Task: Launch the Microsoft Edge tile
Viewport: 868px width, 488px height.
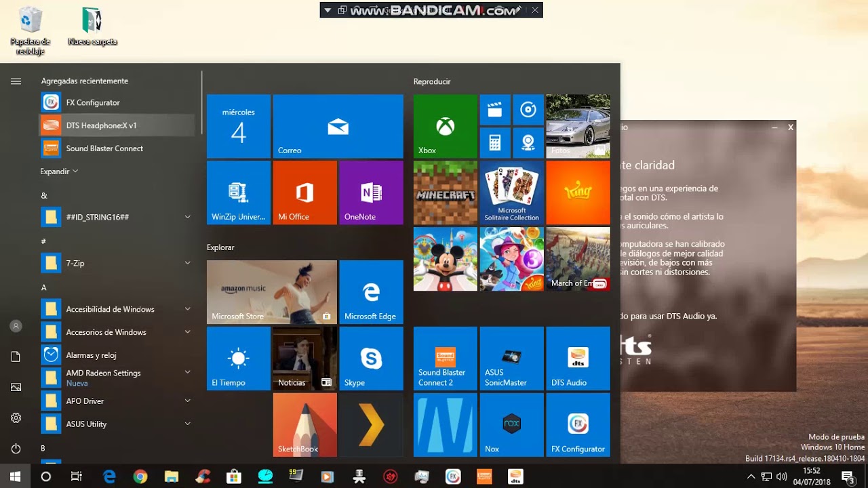Action: (x=371, y=292)
